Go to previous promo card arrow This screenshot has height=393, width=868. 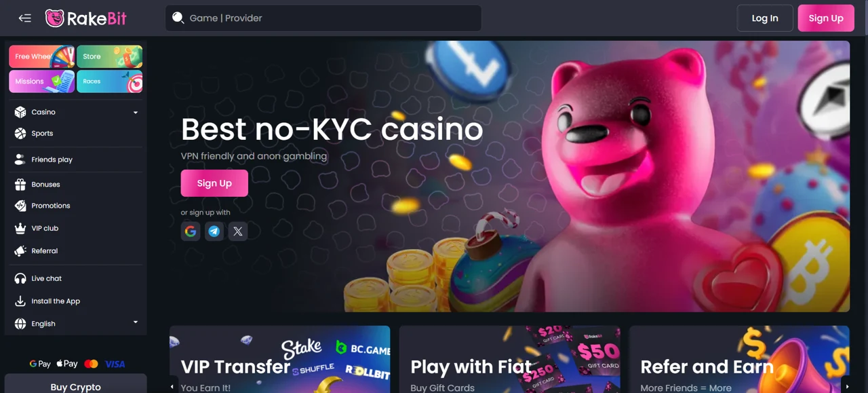click(172, 386)
